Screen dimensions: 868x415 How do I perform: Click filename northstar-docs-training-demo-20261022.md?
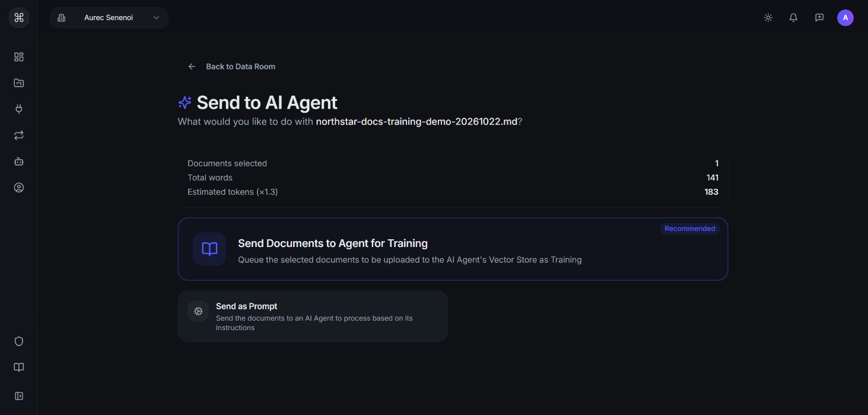click(x=416, y=122)
